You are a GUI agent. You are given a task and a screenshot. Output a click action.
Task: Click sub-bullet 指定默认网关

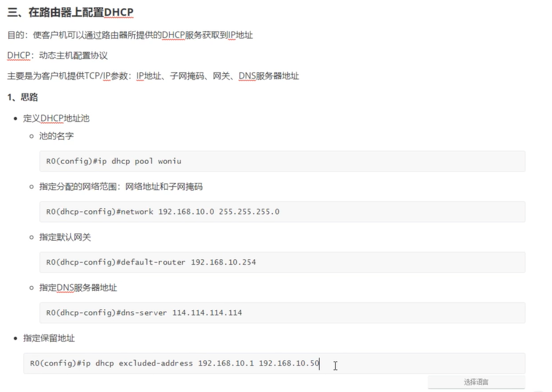[65, 237]
